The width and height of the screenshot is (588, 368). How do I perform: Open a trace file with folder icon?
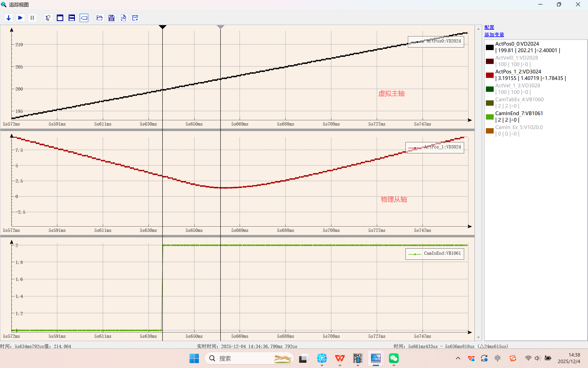point(100,18)
